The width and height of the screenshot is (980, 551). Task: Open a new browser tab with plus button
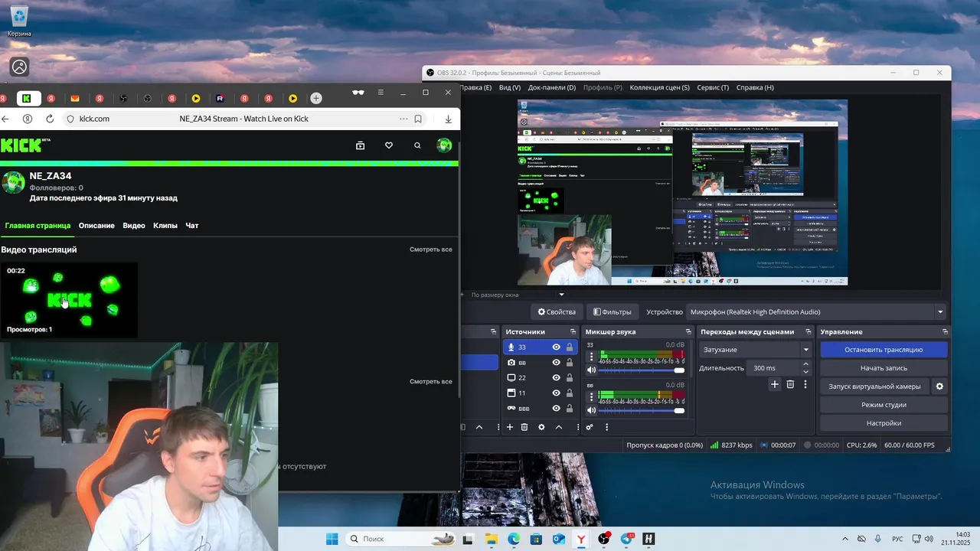pos(316,98)
